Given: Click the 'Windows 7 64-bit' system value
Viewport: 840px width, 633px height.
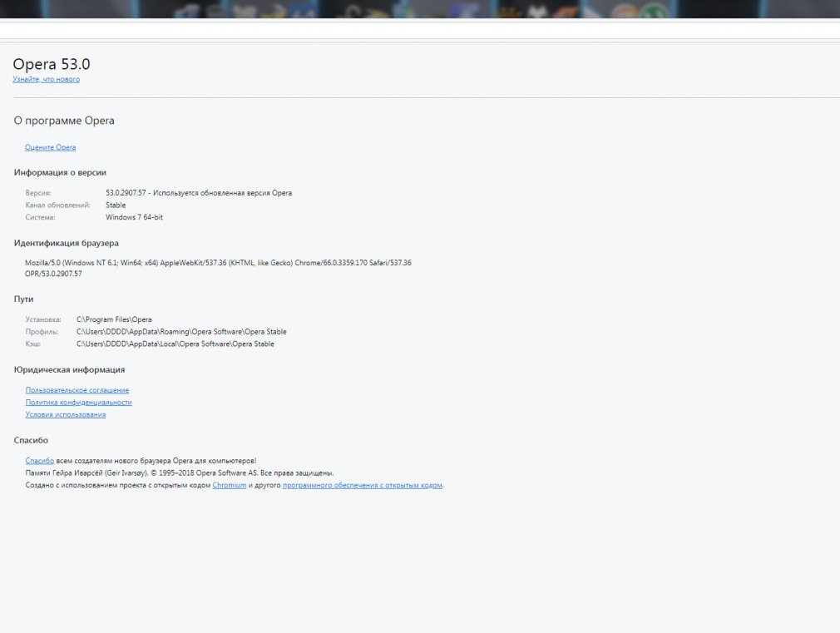Looking at the screenshot, I should click(x=134, y=218).
